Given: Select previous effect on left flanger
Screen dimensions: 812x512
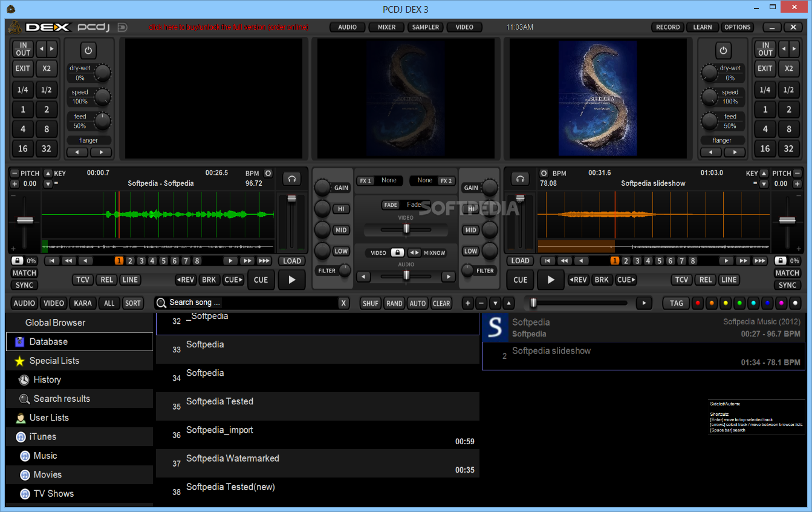Looking at the screenshot, I should [77, 153].
